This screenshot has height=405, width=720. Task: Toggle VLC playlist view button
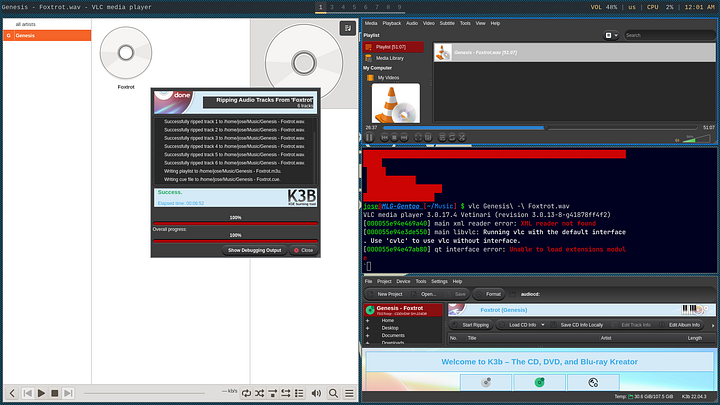tap(442, 137)
